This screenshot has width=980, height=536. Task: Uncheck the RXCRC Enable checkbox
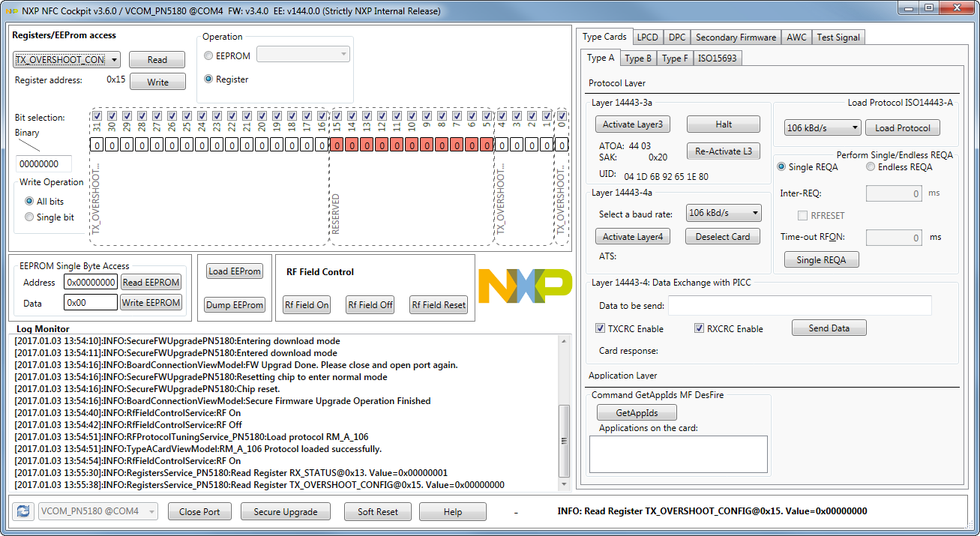point(700,328)
